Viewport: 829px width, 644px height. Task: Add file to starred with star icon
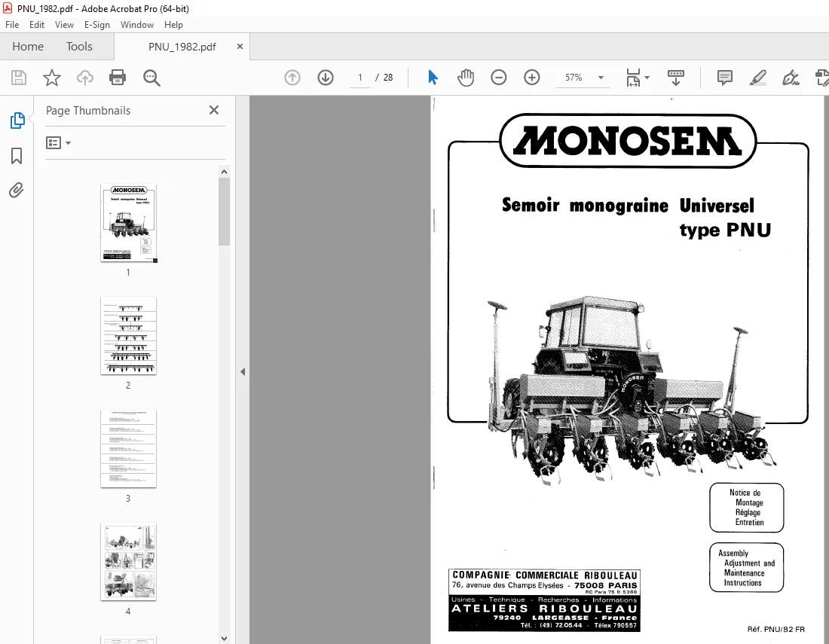pos(52,78)
